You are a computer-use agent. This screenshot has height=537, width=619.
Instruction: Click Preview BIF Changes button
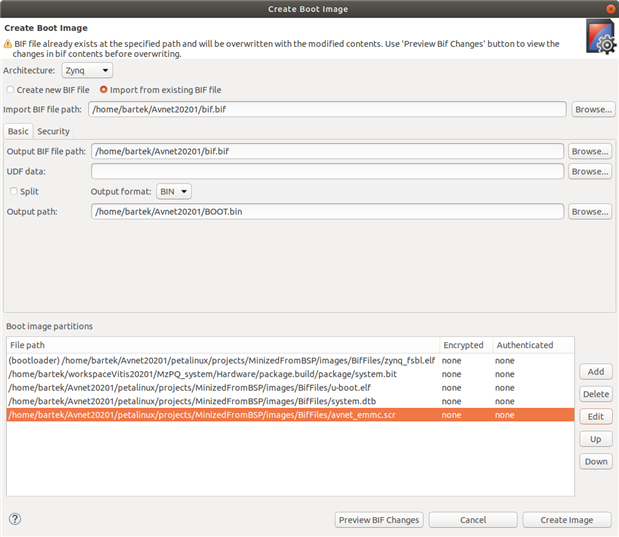(379, 520)
